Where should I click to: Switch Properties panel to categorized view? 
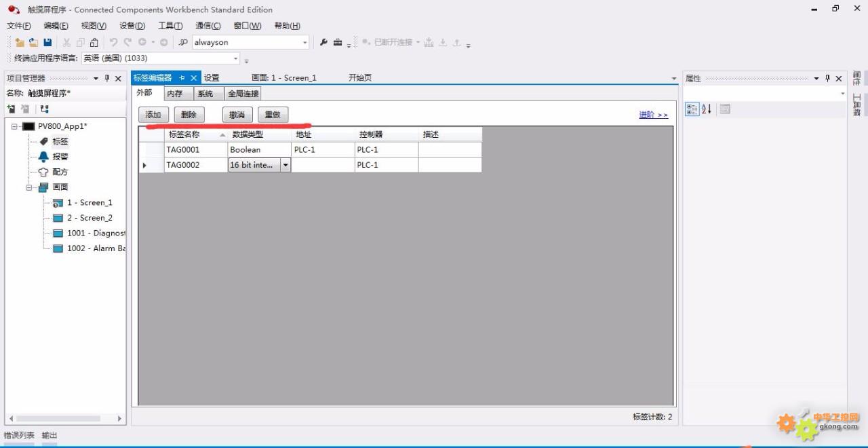point(692,109)
